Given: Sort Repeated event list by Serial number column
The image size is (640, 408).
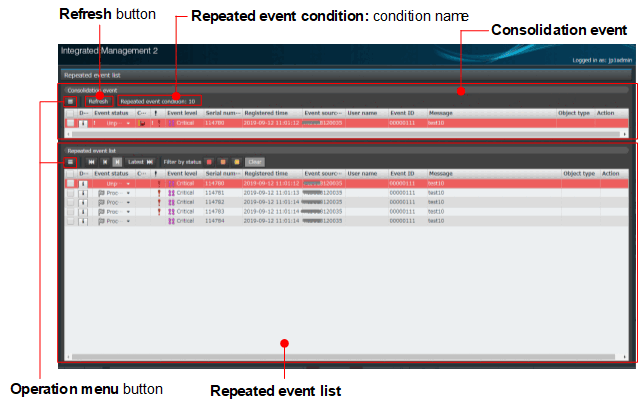Looking at the screenshot, I should 223,174.
